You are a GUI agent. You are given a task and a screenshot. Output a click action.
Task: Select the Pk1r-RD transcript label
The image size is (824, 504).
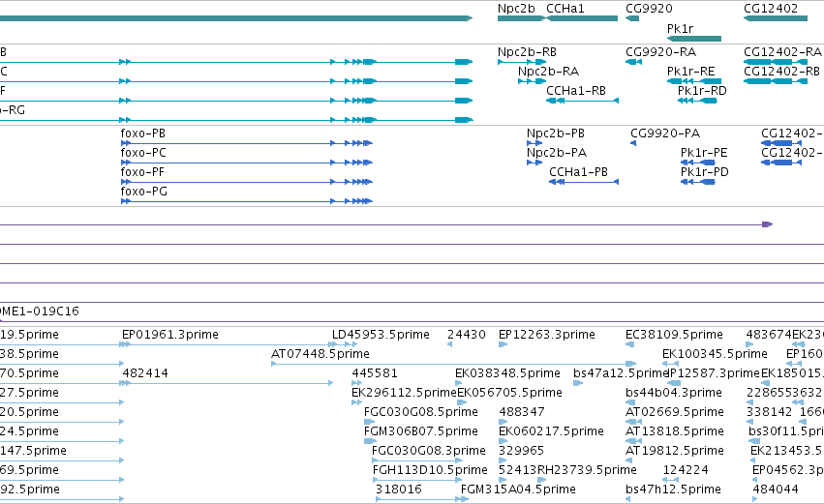click(702, 91)
